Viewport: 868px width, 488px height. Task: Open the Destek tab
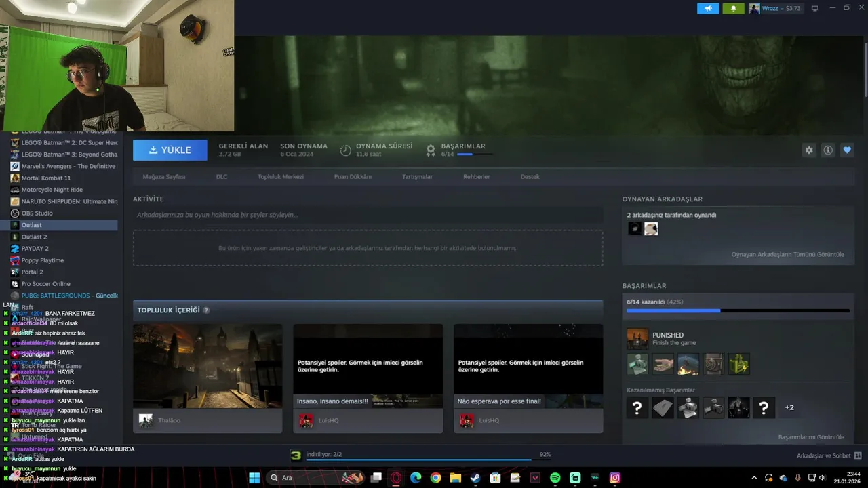coord(530,177)
